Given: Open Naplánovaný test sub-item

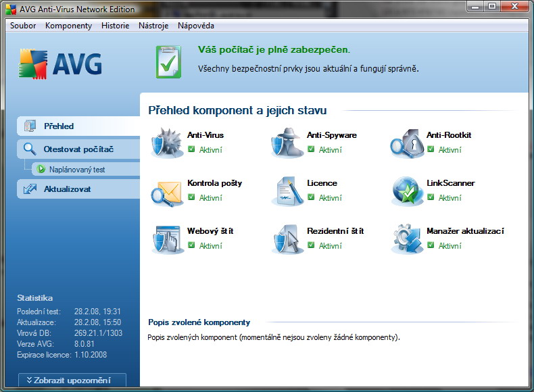Looking at the screenshot, I should (x=86, y=169).
